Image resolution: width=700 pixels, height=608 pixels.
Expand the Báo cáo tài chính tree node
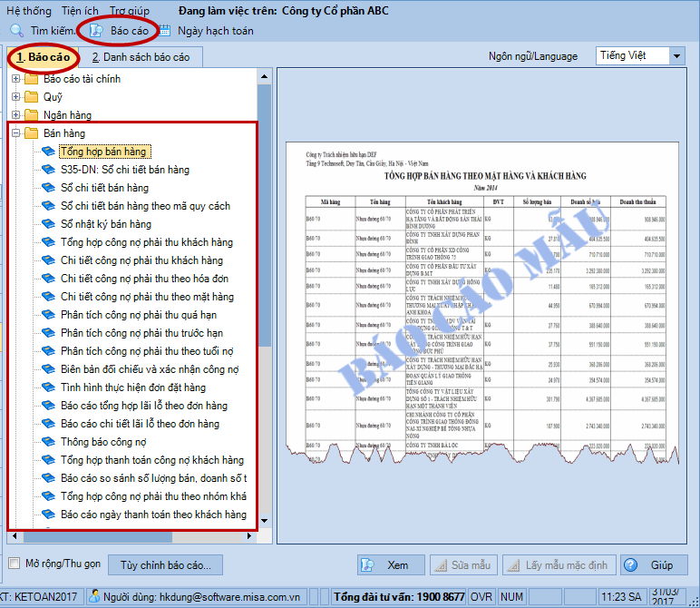coord(15,79)
